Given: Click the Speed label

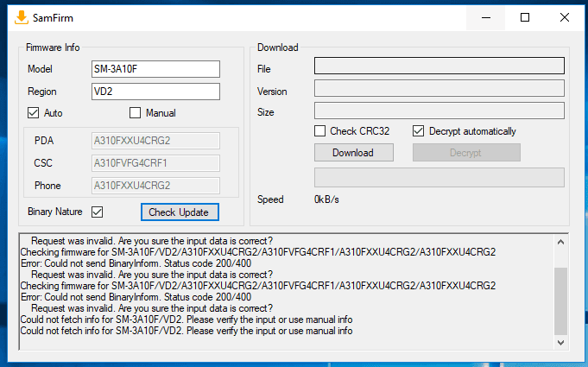Looking at the screenshot, I should click(270, 199).
